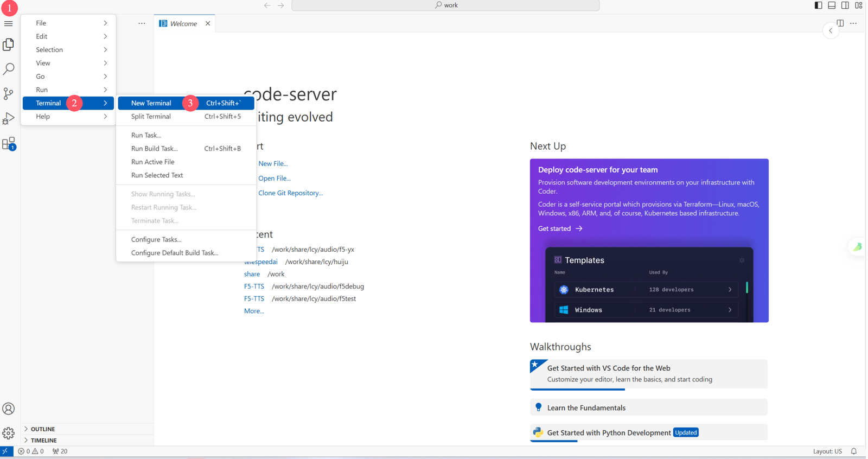This screenshot has height=459, width=868.
Task: Toggle the primary side bar layout icon
Action: [x=819, y=5]
